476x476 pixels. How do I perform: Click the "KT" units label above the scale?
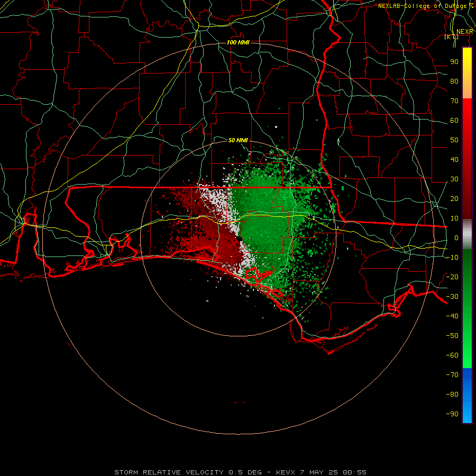[452, 37]
